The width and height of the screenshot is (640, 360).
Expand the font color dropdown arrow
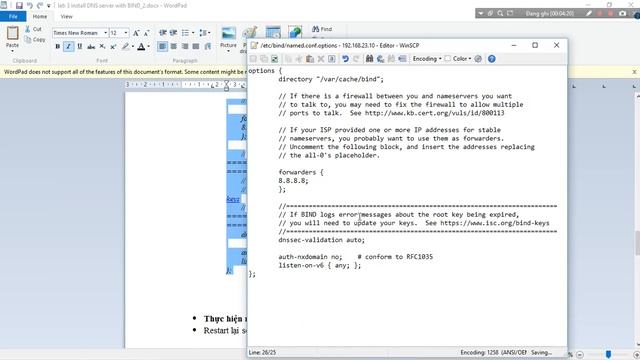click(x=148, y=47)
